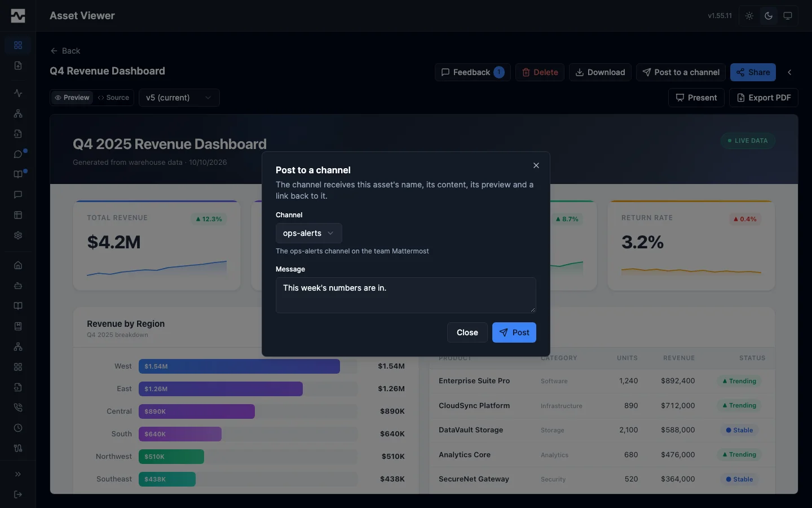
Task: Collapse the side panel chevron beside Share
Action: pos(789,72)
